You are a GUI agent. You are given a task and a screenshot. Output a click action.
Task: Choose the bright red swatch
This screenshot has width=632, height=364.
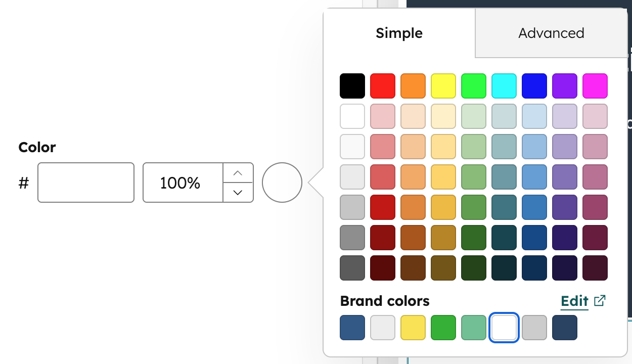pyautogui.click(x=383, y=86)
